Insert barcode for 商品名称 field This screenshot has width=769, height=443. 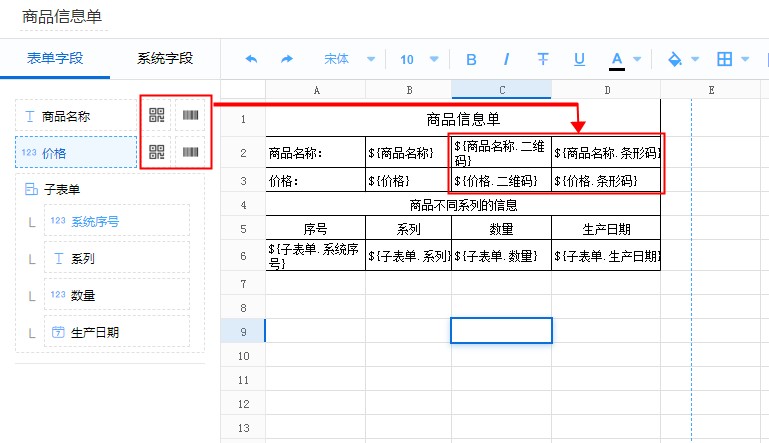point(191,116)
